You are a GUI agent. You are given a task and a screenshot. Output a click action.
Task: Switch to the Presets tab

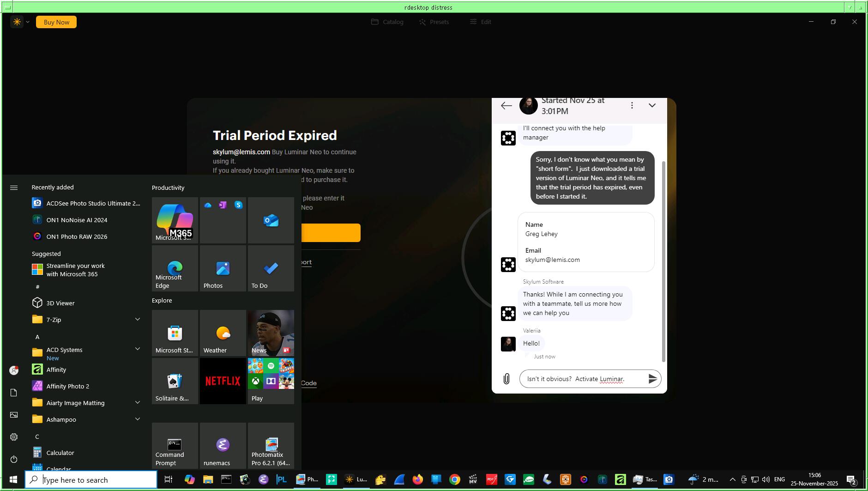tap(434, 22)
